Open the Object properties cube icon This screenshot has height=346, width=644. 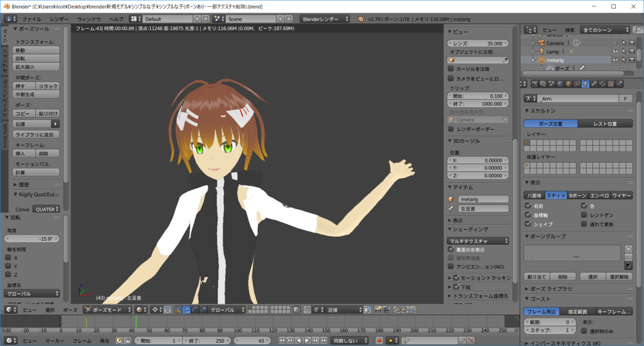pos(569,84)
